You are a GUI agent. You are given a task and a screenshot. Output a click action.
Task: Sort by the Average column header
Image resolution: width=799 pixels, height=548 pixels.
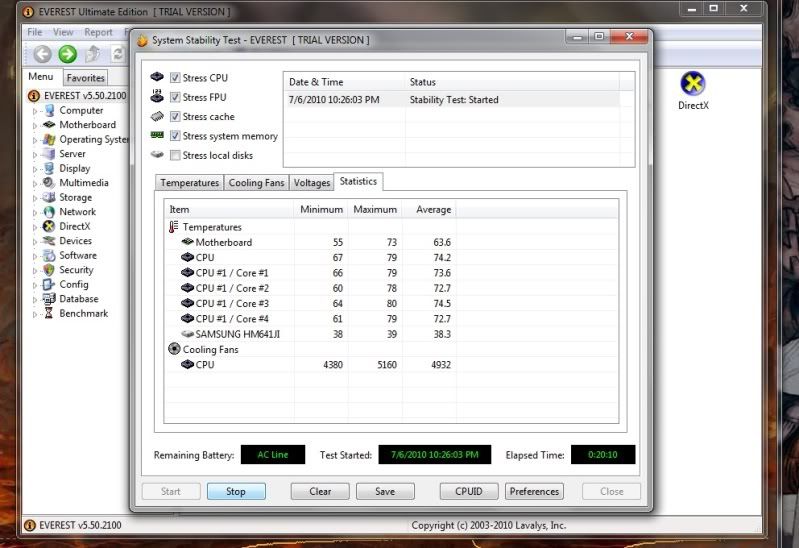(x=429, y=210)
